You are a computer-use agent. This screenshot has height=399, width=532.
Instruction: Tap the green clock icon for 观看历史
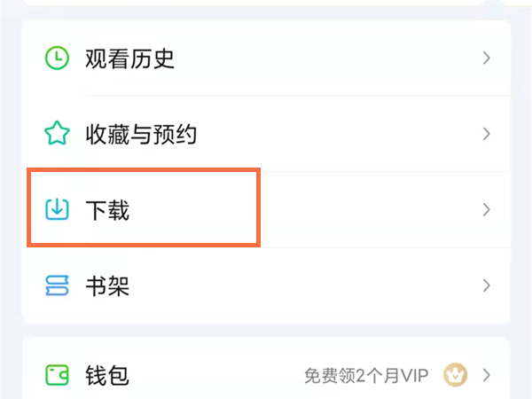pyautogui.click(x=57, y=59)
